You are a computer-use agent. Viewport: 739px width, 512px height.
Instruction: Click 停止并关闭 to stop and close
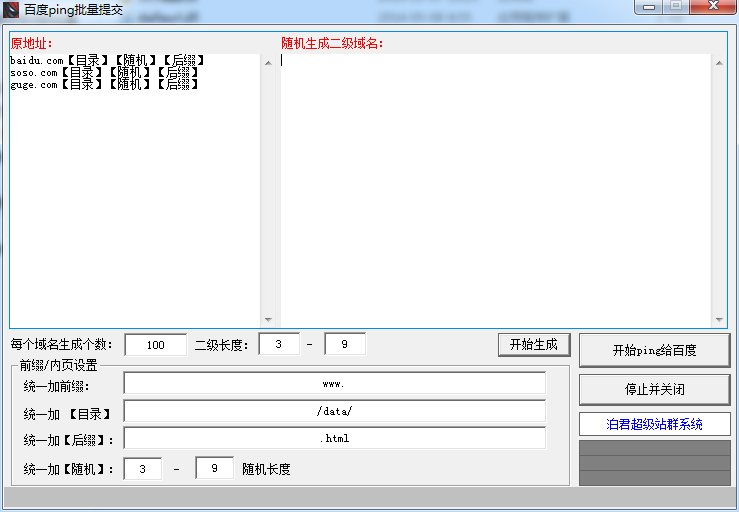[x=654, y=389]
